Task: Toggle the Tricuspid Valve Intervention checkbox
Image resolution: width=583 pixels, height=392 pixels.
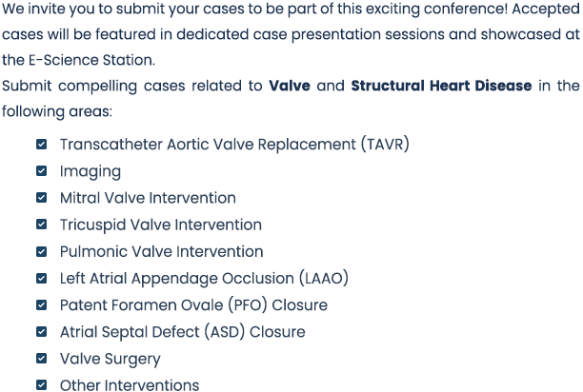Action: [x=41, y=225]
